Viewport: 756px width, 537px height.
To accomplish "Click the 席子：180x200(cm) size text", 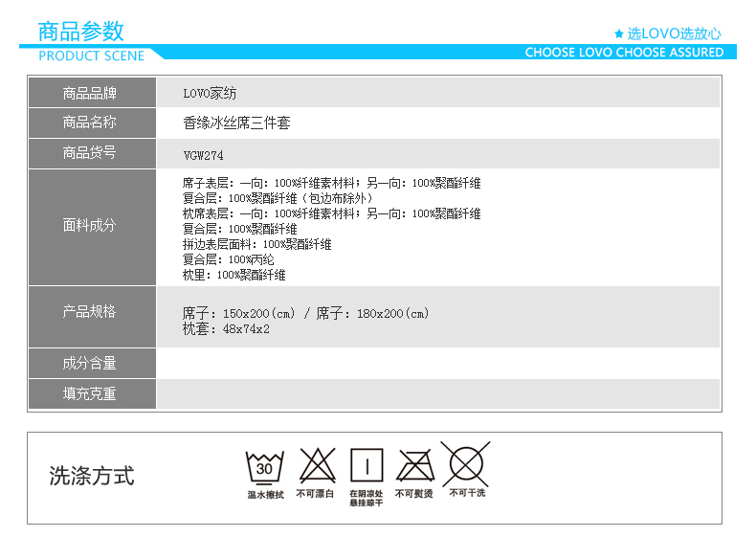I will pyautogui.click(x=372, y=314).
